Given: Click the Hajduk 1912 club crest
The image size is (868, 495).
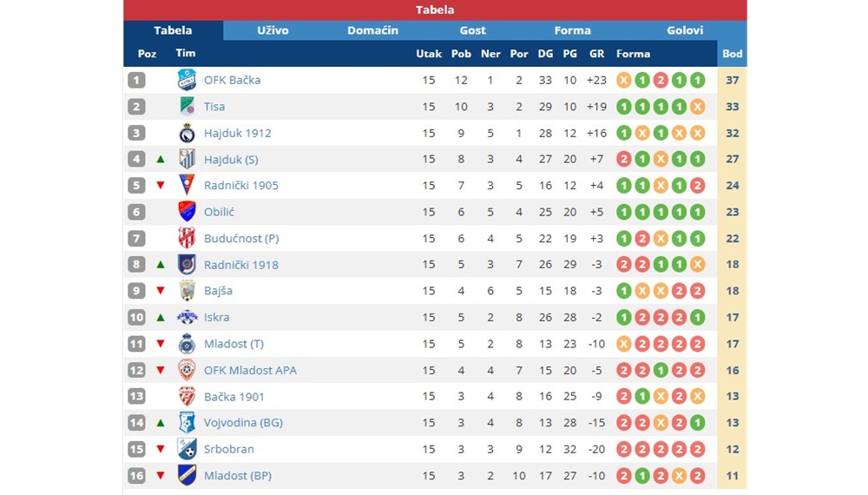Looking at the screenshot, I should [187, 133].
